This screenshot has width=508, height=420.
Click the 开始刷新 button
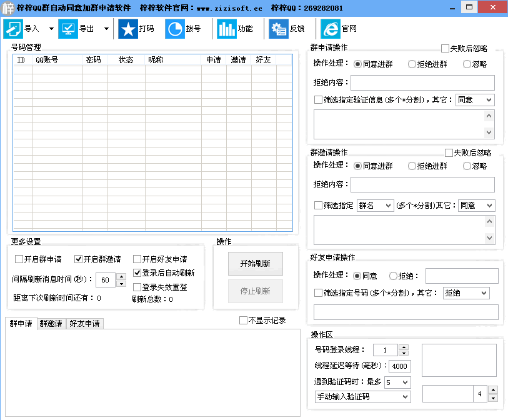(256, 264)
